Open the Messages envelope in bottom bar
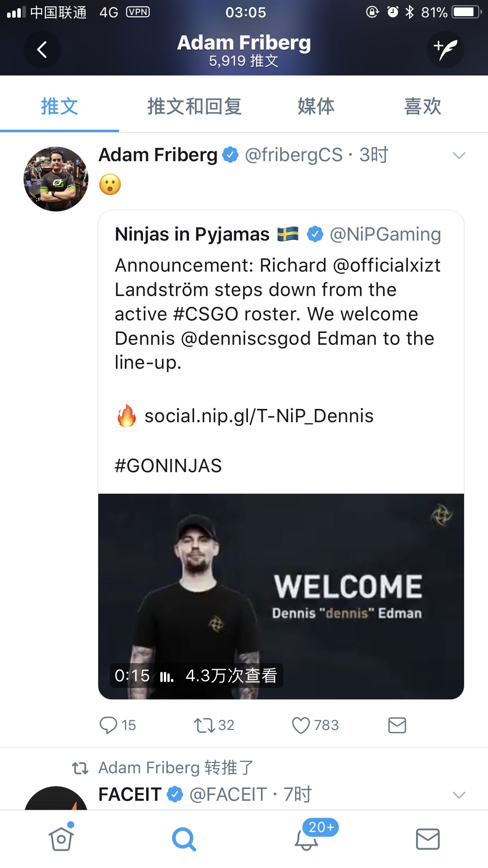The image size is (488, 868). 427,839
